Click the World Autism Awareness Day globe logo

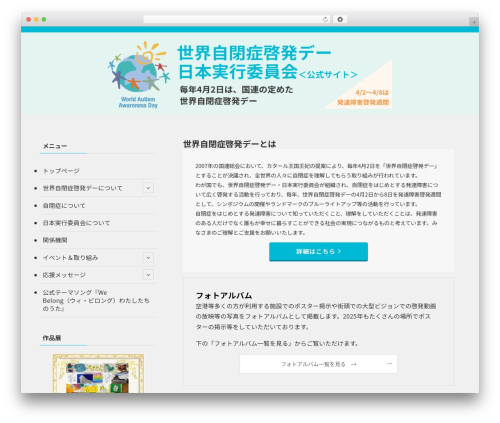pyautogui.click(x=139, y=75)
